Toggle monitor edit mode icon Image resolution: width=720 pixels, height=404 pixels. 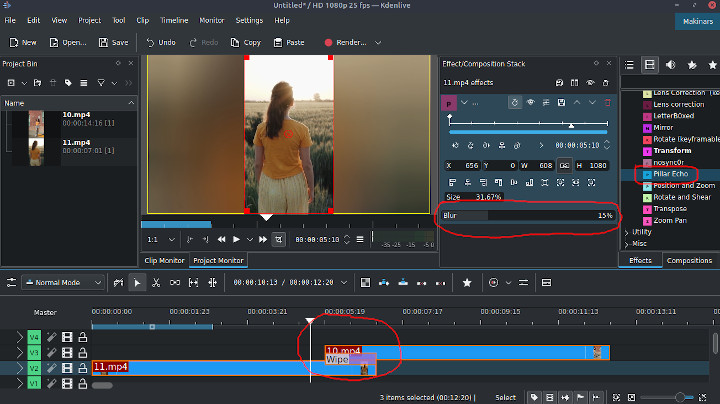[x=278, y=239]
